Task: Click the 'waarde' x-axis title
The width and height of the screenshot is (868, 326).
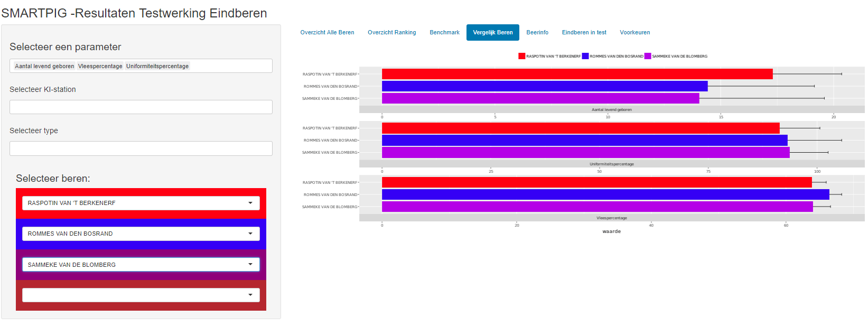Action: pos(612,231)
